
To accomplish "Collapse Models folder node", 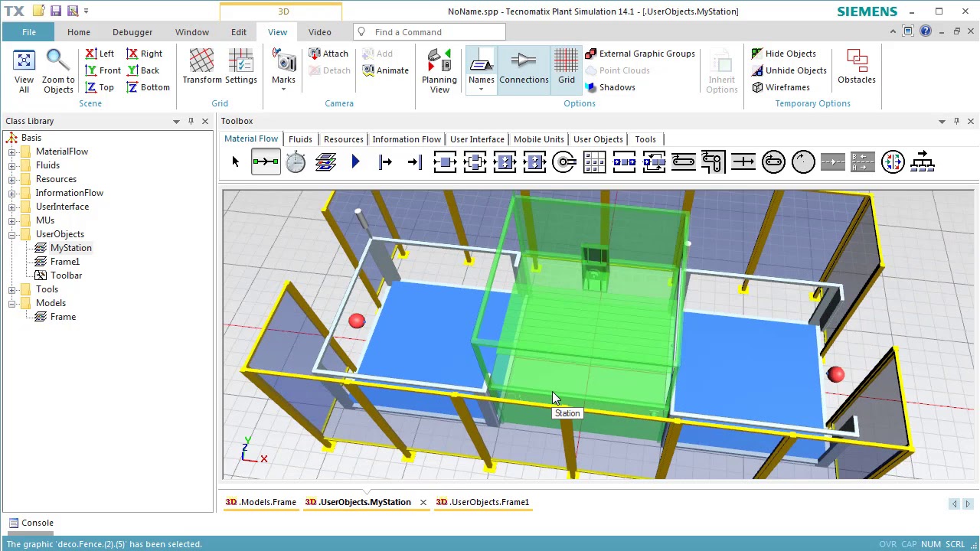I will pos(12,303).
